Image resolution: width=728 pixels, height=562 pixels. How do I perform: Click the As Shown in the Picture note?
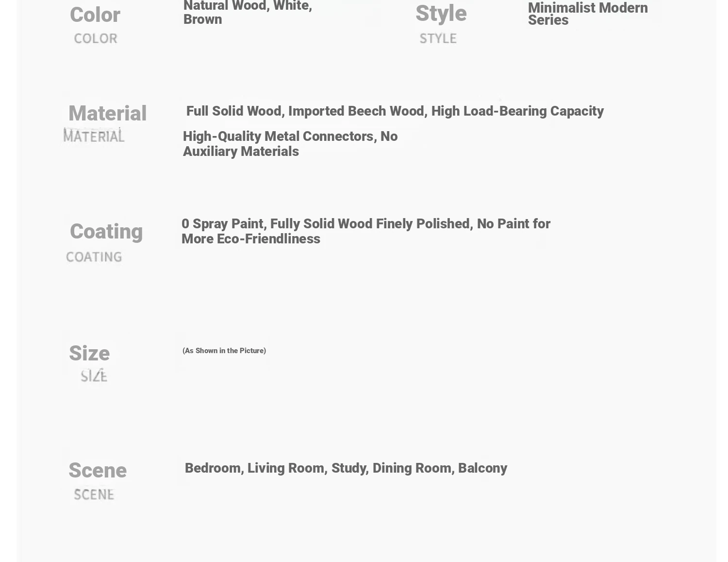point(224,351)
